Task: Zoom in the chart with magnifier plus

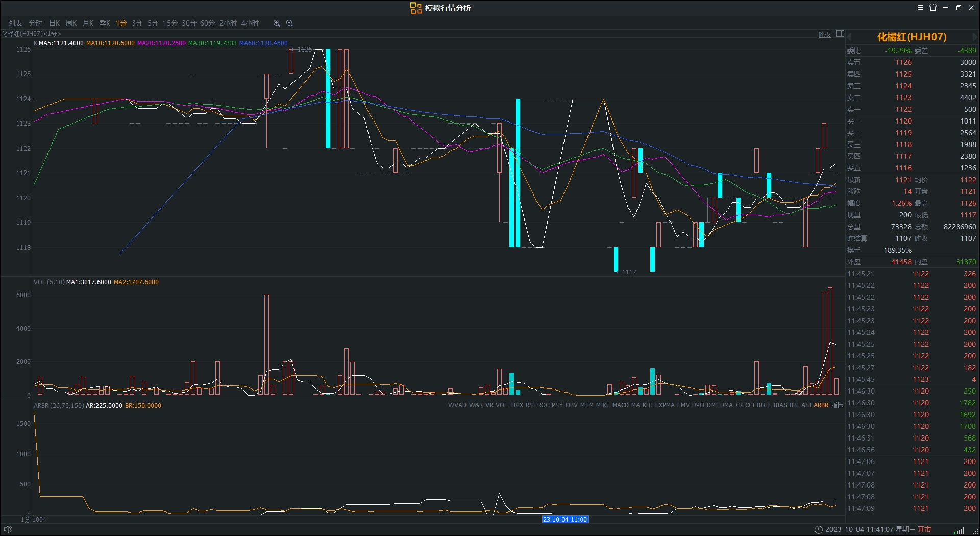Action: [277, 23]
